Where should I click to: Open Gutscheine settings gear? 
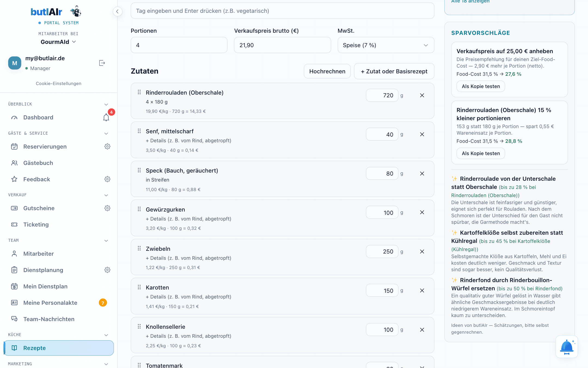[x=107, y=208]
